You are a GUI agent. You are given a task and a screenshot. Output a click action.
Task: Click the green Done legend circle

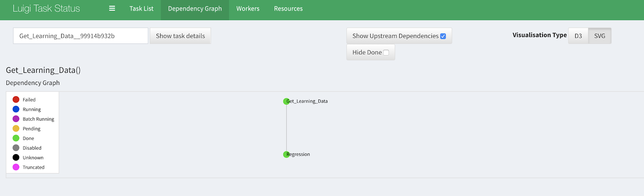tap(16, 138)
